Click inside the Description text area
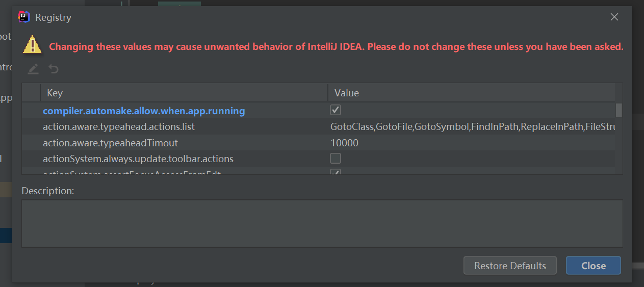Image resolution: width=644 pixels, height=287 pixels. click(322, 224)
